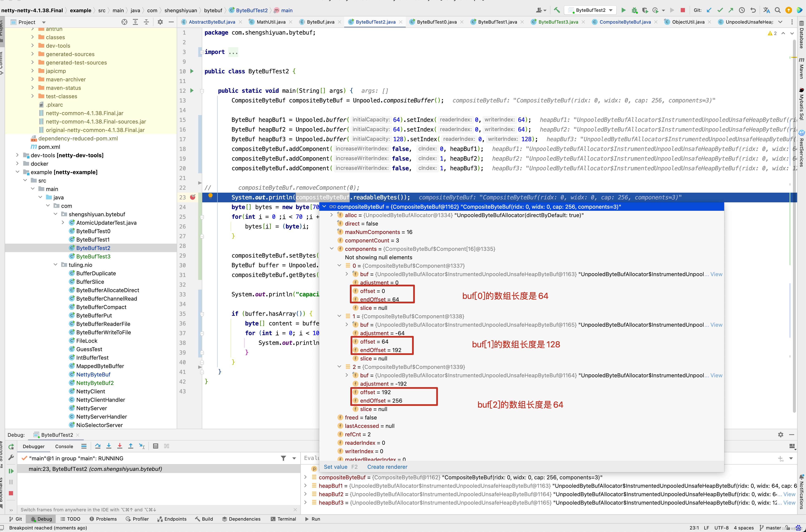
Task: Switch to the AbstractByteBuf.java tab
Action: pyautogui.click(x=212, y=22)
